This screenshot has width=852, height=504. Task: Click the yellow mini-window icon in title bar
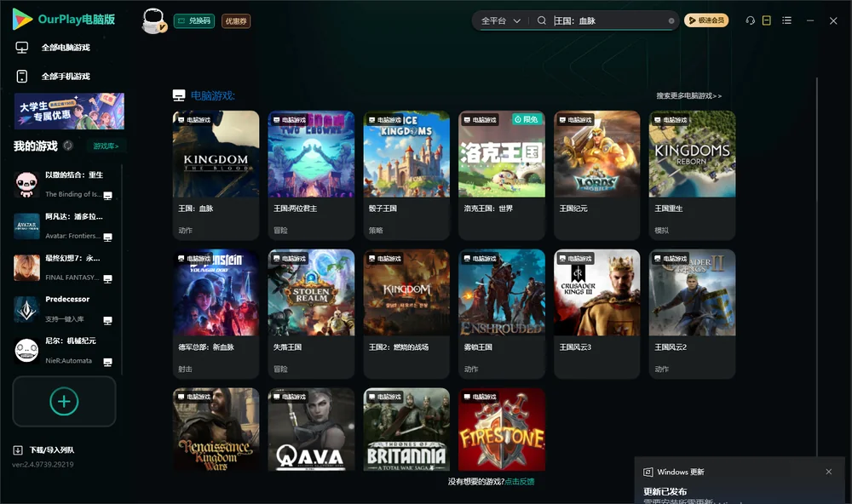click(767, 20)
